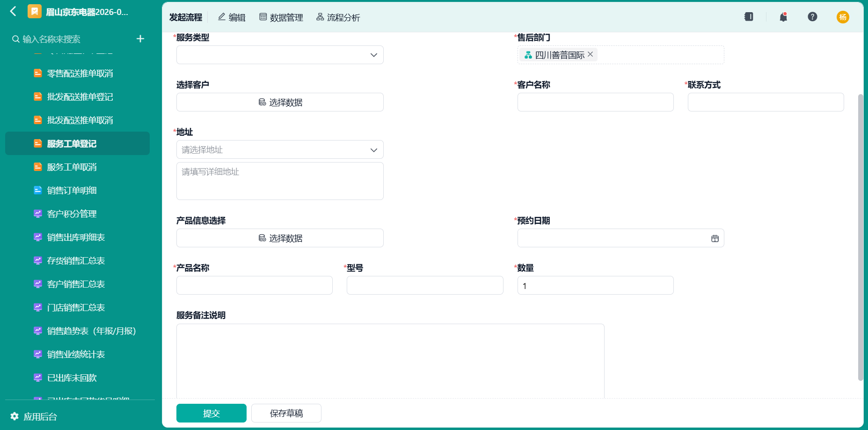Click the plus icon beside search

pos(140,39)
